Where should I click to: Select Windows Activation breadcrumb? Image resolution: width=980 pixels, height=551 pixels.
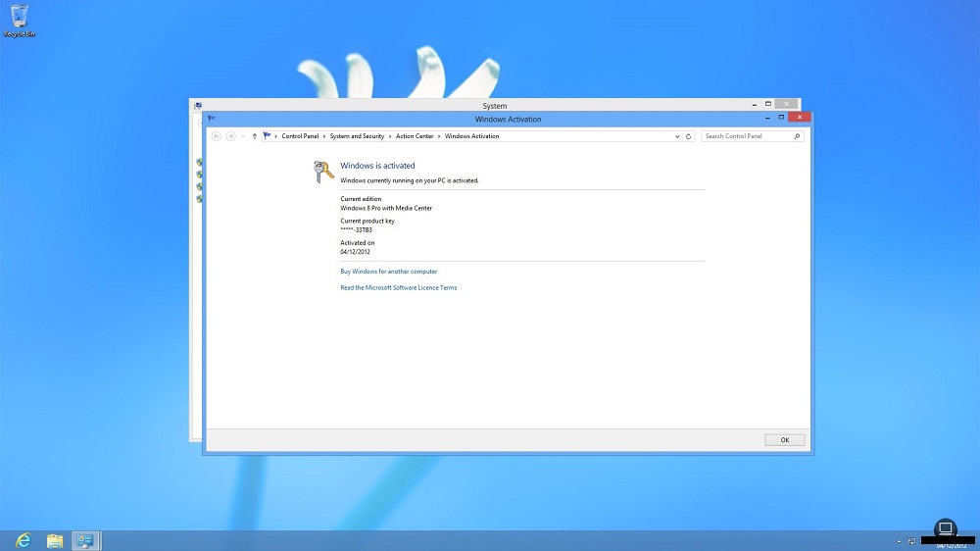point(472,135)
